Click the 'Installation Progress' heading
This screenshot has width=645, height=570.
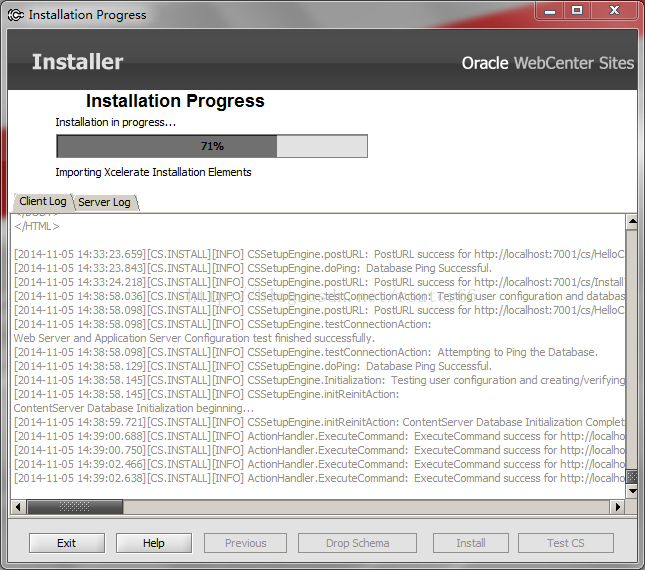tap(175, 101)
